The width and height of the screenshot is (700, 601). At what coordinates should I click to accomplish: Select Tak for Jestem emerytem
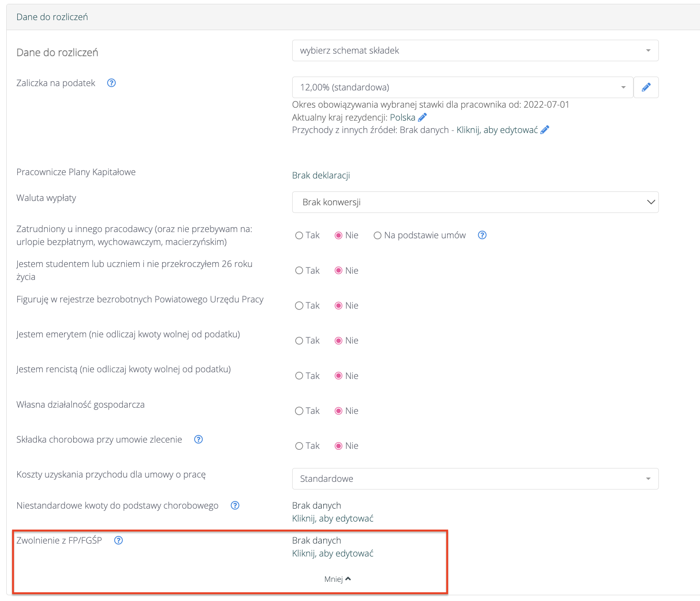299,341
